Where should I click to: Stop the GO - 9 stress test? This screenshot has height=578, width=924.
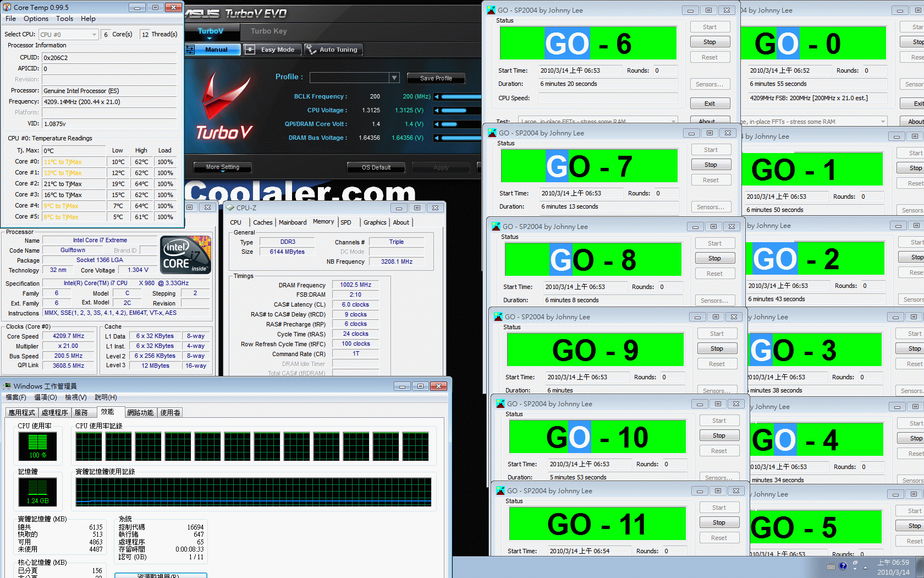pos(717,348)
